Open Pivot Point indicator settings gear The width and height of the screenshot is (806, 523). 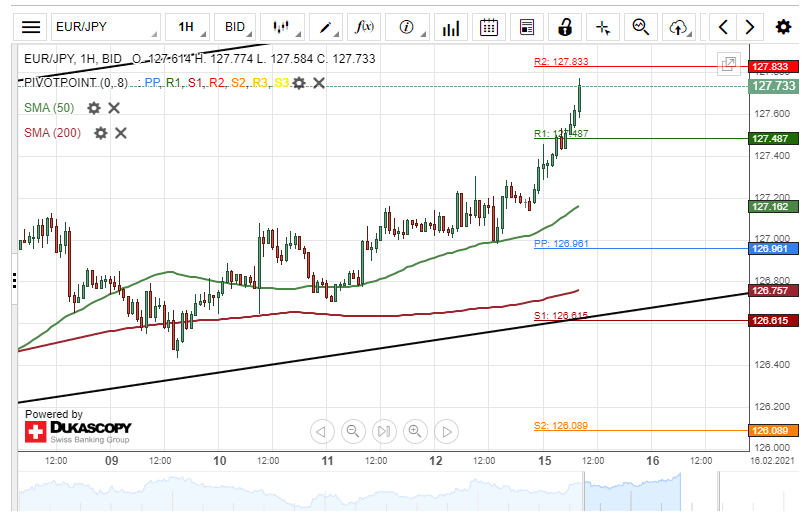(x=299, y=83)
